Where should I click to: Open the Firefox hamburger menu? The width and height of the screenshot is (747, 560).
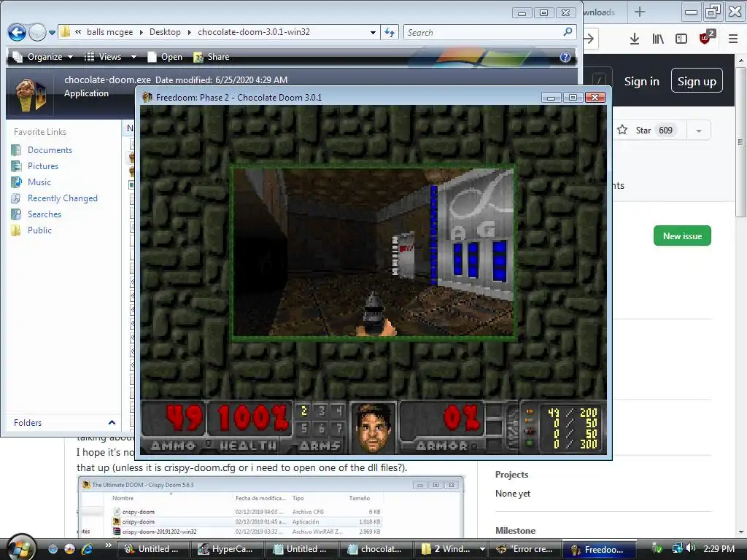click(x=733, y=39)
